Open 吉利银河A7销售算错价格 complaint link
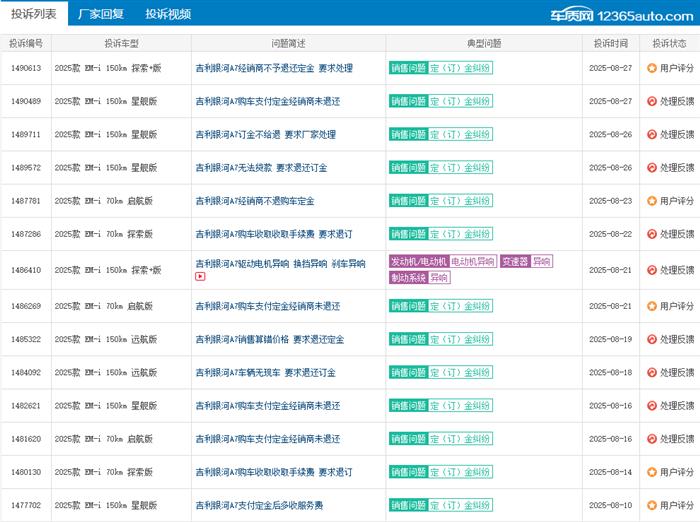Screen dimensions: 700x522 tap(269, 340)
